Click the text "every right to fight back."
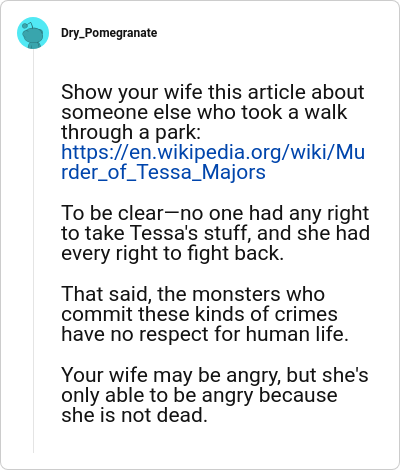The width and height of the screenshot is (400, 470). click(172, 253)
